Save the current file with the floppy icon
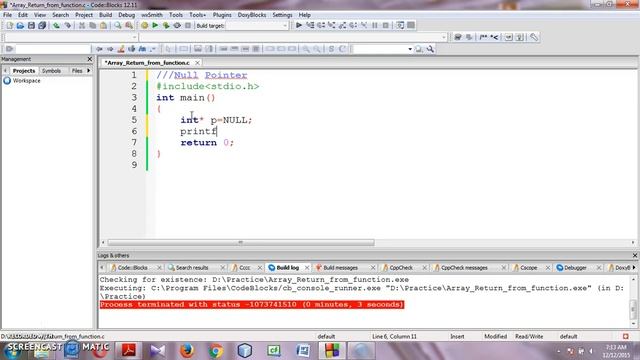 click(x=31, y=25)
